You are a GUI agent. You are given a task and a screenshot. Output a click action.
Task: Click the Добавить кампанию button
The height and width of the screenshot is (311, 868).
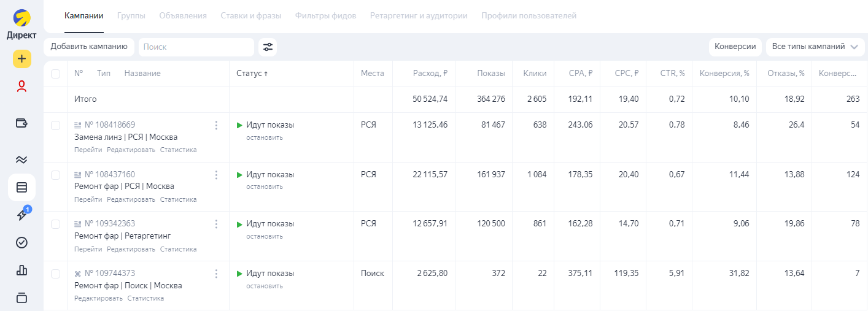click(89, 47)
